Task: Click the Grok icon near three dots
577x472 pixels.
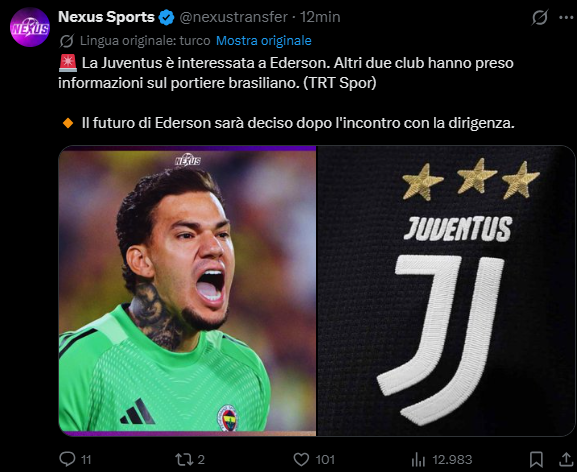Action: [540, 17]
